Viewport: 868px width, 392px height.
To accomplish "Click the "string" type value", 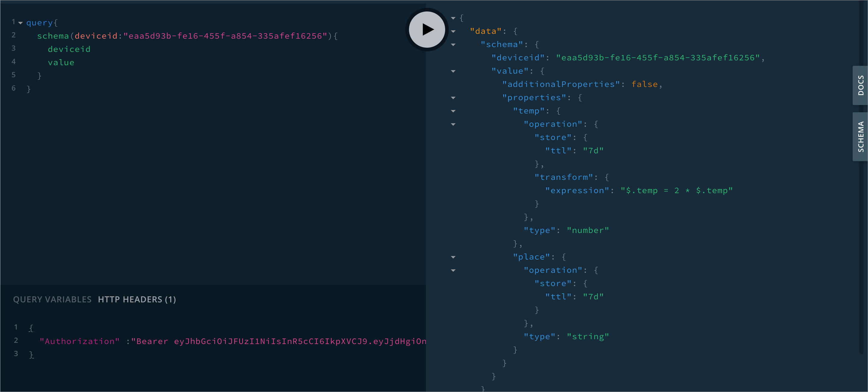I will (x=588, y=337).
